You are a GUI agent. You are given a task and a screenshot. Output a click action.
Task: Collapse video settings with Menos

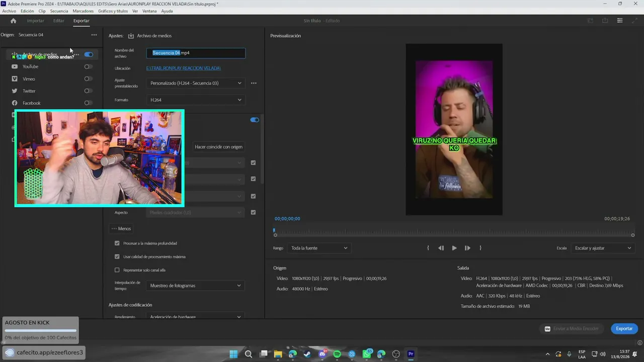click(x=121, y=229)
